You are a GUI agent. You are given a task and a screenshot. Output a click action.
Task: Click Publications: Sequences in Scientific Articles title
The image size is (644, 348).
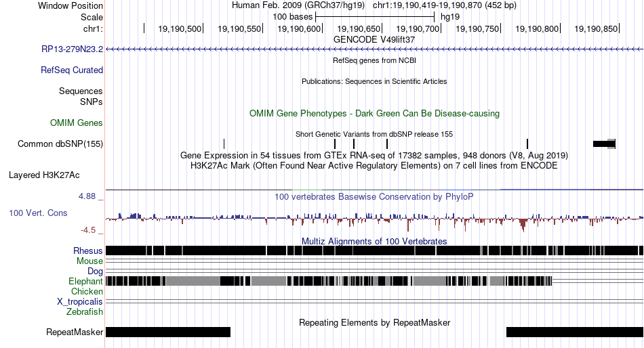pos(374,81)
